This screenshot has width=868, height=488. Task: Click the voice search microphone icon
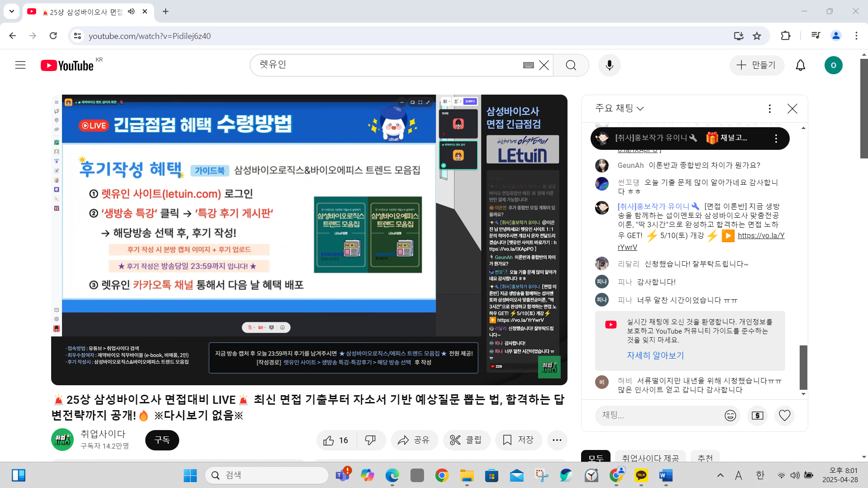[x=609, y=65]
